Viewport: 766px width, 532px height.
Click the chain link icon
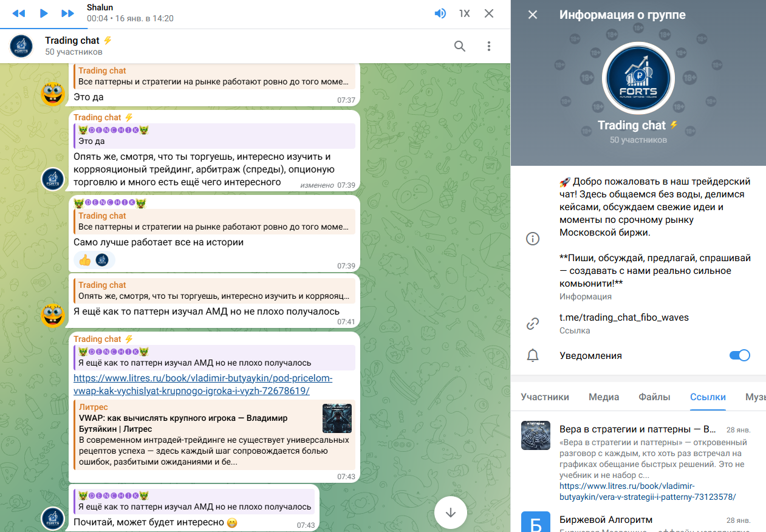[x=533, y=324]
